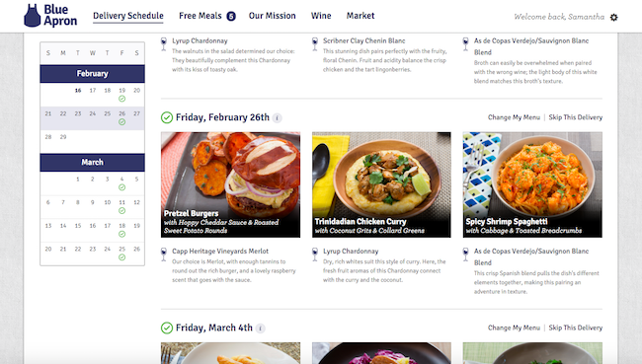Open the Pretzel Burgers recipe photo
642x364 pixels.
pyautogui.click(x=230, y=184)
